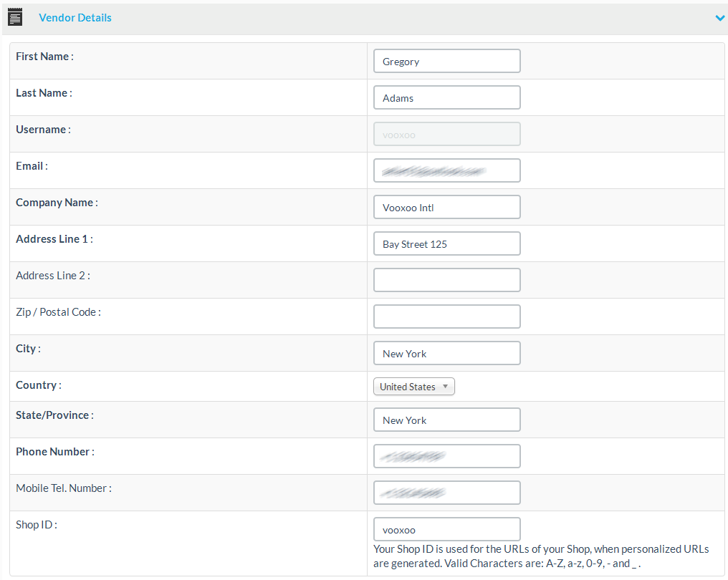Image resolution: width=728 pixels, height=580 pixels.
Task: Click the empty Address Line 2 field
Action: (x=446, y=281)
